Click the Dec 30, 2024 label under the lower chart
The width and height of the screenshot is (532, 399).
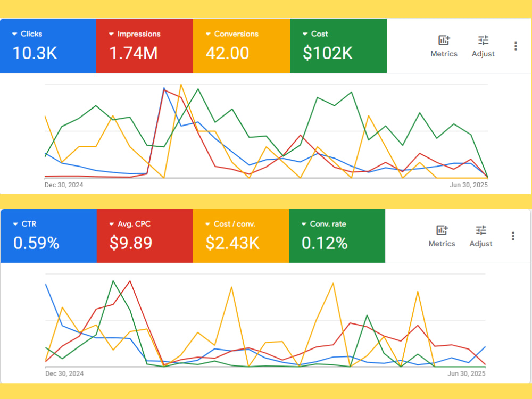point(64,373)
